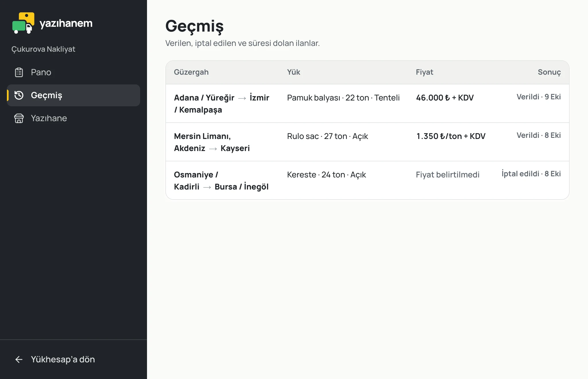Click Rulo sac · 27 ton · Açık cell

pyautogui.click(x=328, y=136)
